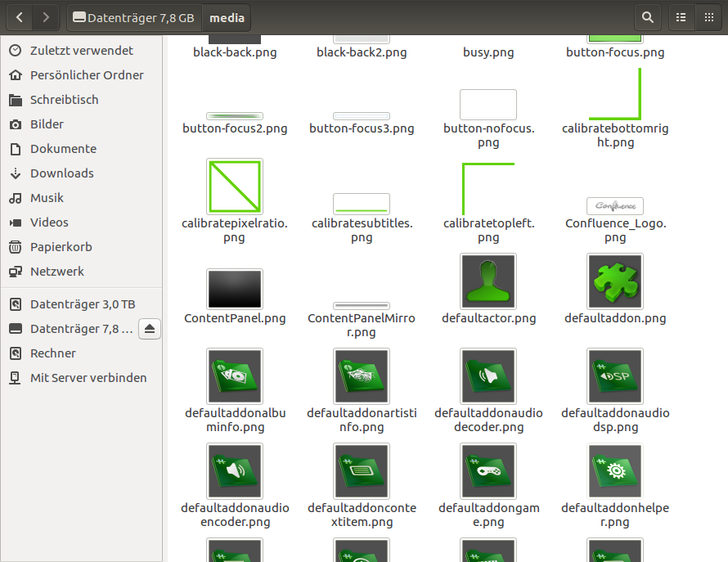The height and width of the screenshot is (562, 728).
Task: Select the defaultaddoncontextitem.png icon
Action: (362, 471)
